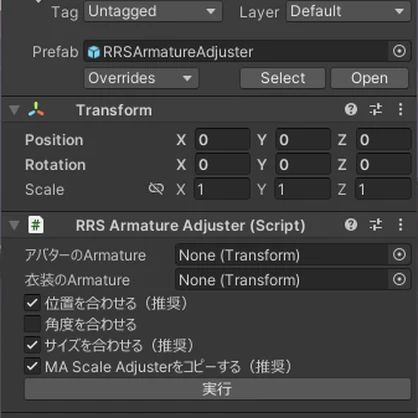The width and height of the screenshot is (418, 418).
Task: Click the Rotation X field
Action: 222,164
